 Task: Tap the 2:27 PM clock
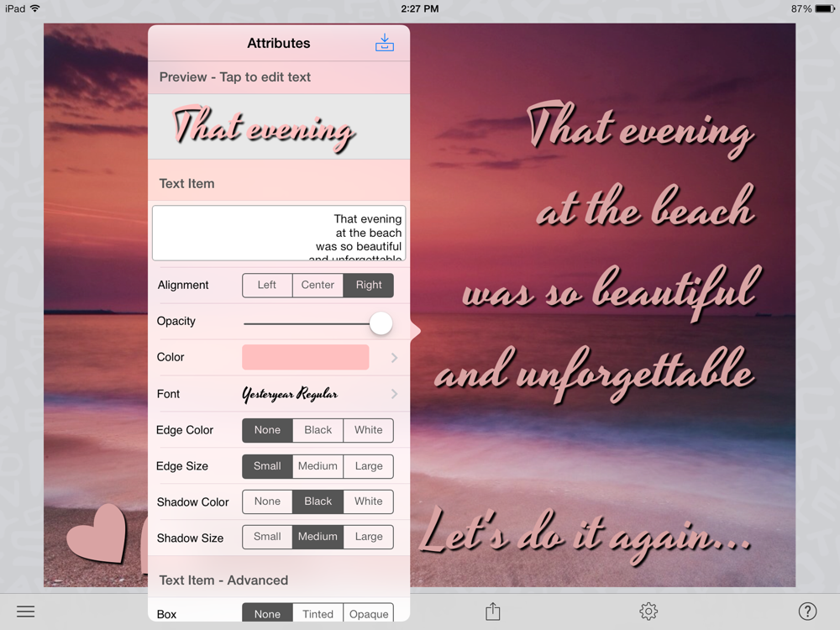click(x=420, y=8)
